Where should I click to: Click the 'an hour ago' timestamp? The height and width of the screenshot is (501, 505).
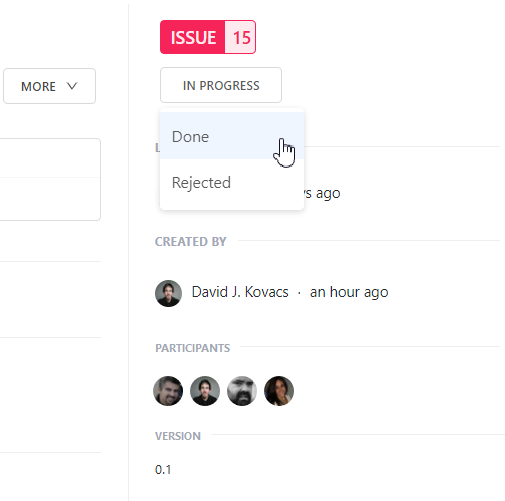[349, 292]
